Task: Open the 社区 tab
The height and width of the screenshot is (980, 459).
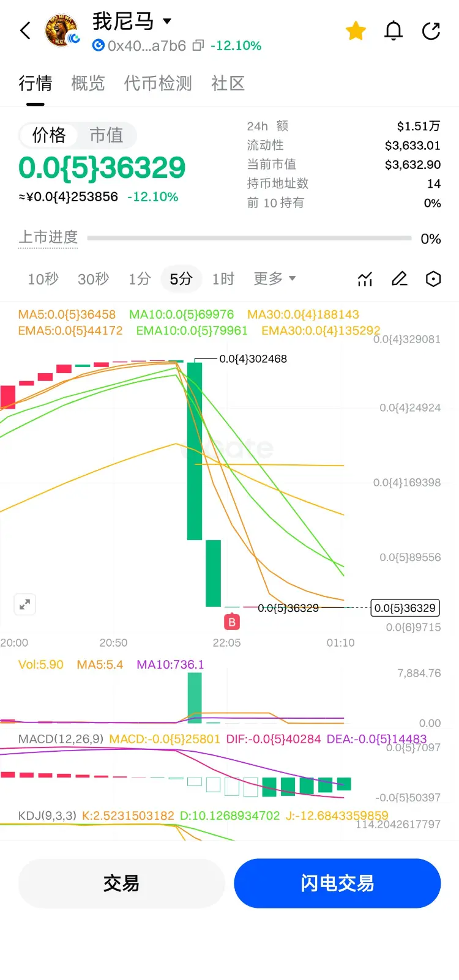Action: 228,83
